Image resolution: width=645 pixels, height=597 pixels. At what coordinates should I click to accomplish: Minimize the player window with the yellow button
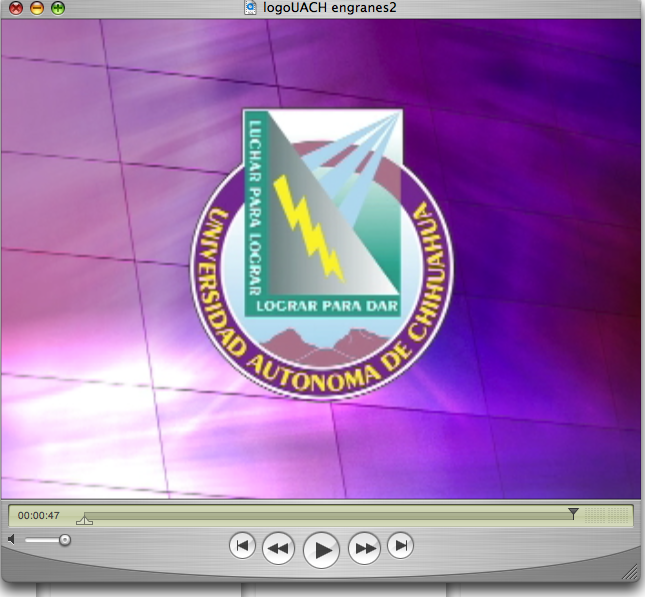pyautogui.click(x=37, y=8)
